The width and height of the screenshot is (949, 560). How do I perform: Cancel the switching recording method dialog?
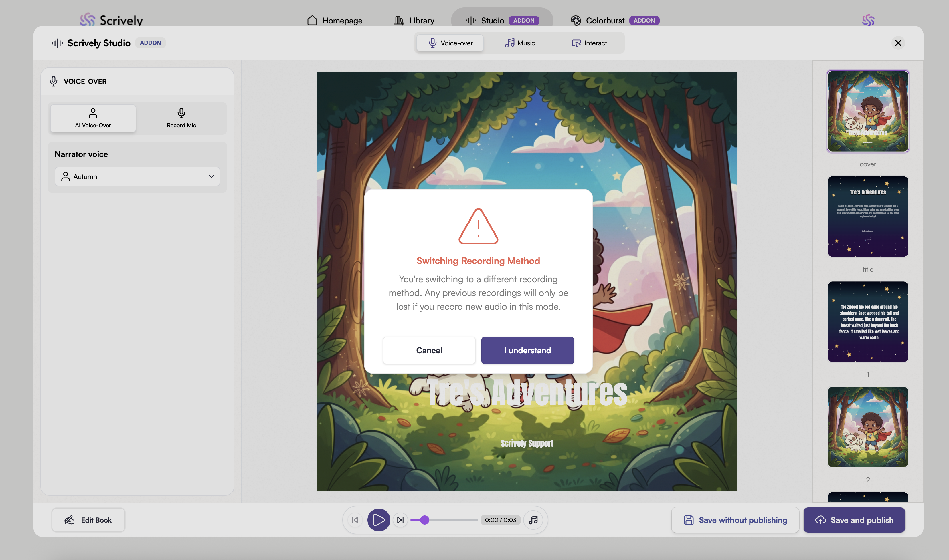(429, 350)
